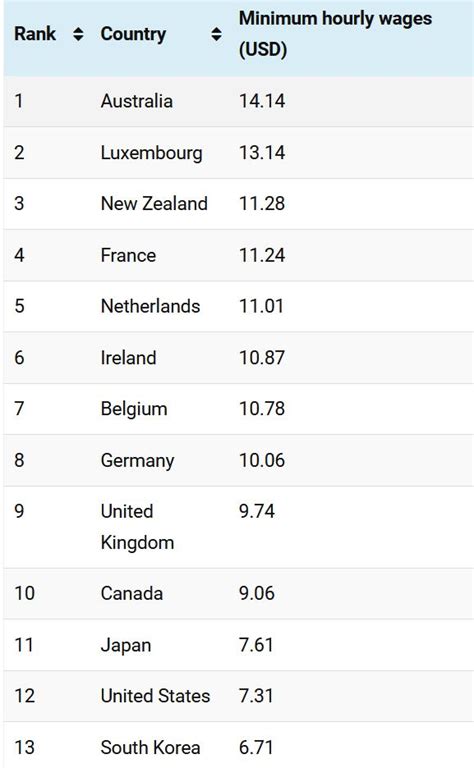Sort table by Country column arrows
Image resolution: width=474 pixels, height=768 pixels.
point(216,34)
